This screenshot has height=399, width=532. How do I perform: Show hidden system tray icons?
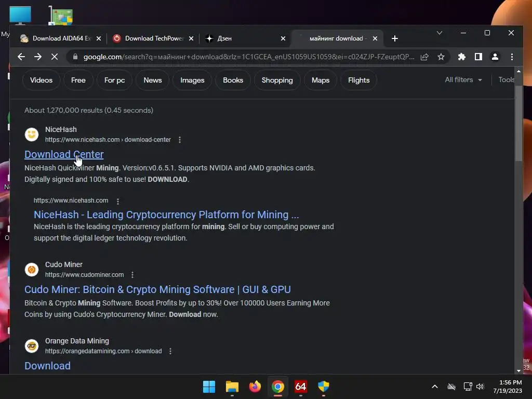point(435,387)
